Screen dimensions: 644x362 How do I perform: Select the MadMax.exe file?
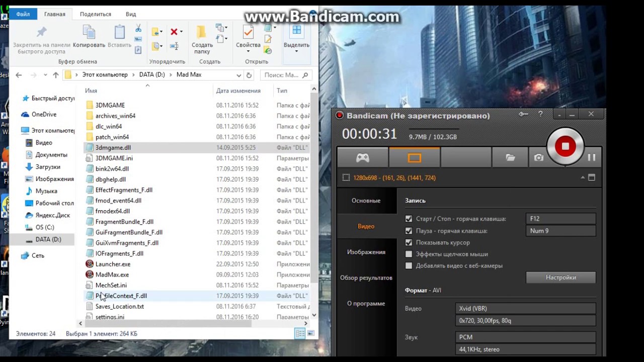(x=112, y=275)
